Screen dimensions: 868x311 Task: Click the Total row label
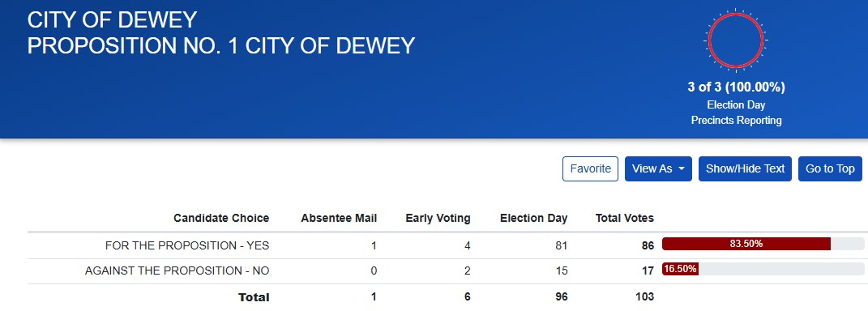(254, 297)
